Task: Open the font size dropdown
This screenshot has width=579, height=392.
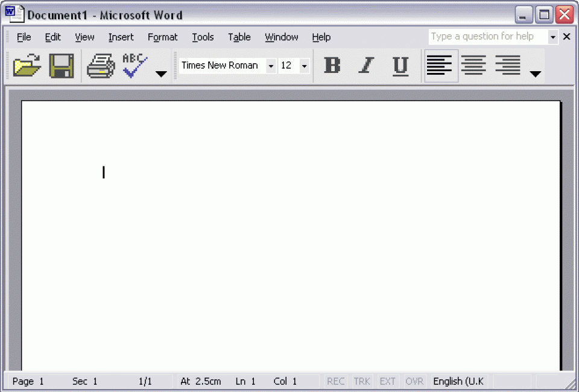Action: point(304,66)
